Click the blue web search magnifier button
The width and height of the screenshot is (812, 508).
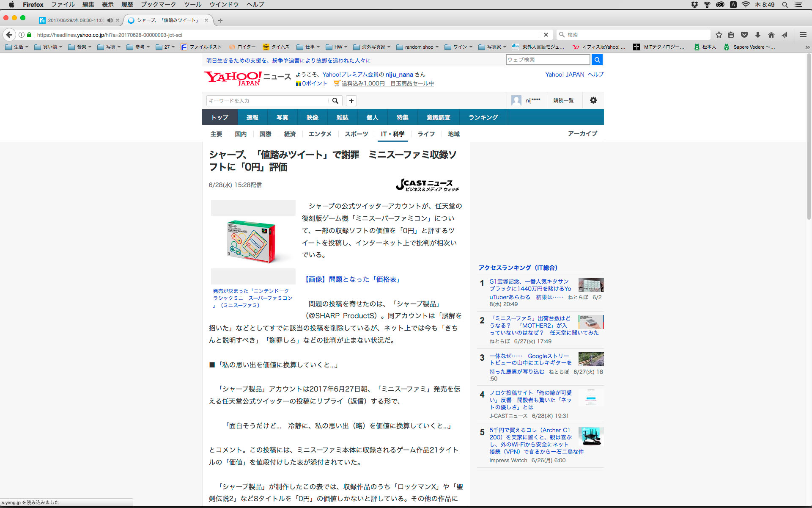597,60
